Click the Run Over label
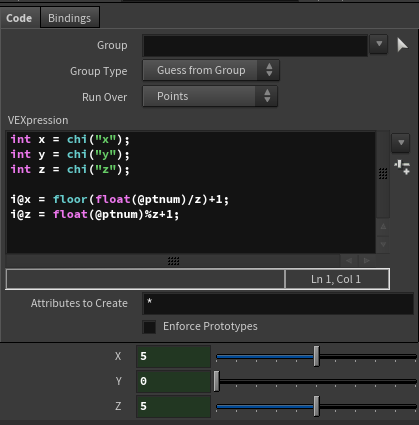The image size is (419, 425). (x=105, y=97)
